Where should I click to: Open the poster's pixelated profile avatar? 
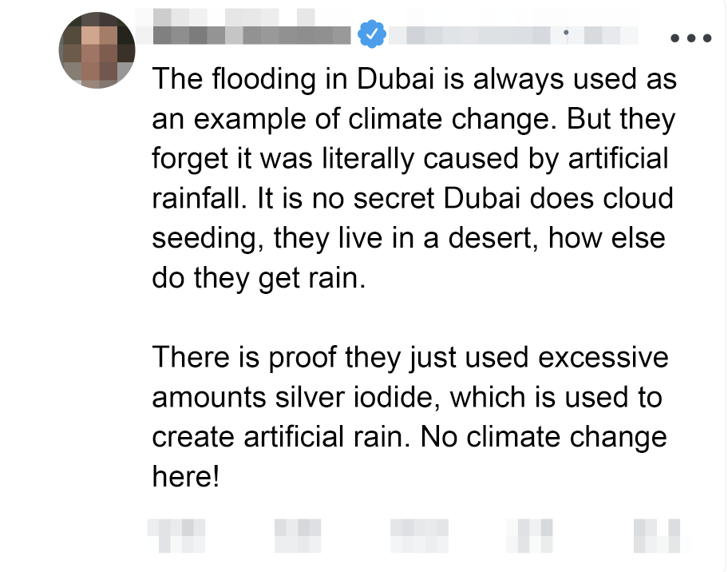pyautogui.click(x=97, y=50)
